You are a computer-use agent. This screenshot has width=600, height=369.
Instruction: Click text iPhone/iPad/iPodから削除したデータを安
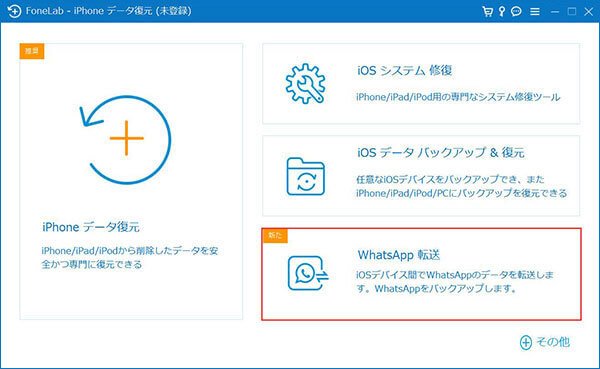[x=130, y=251]
